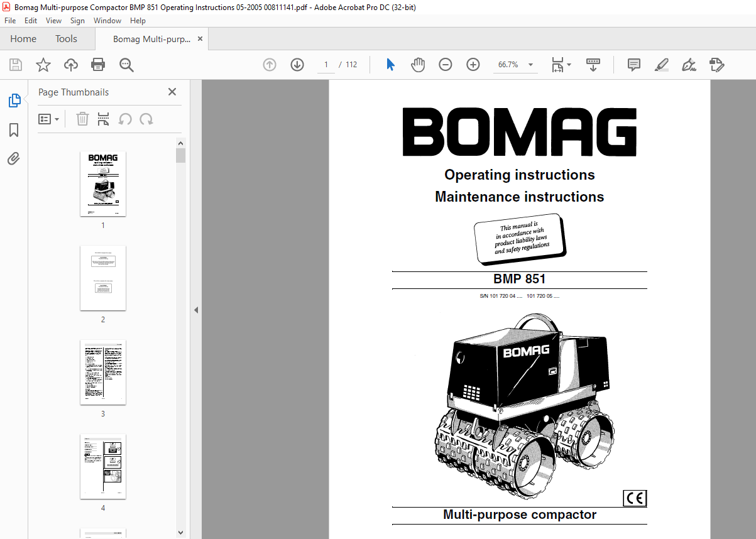Click the 'Operating instructions' heading
This screenshot has height=539, width=756.
coord(520,175)
